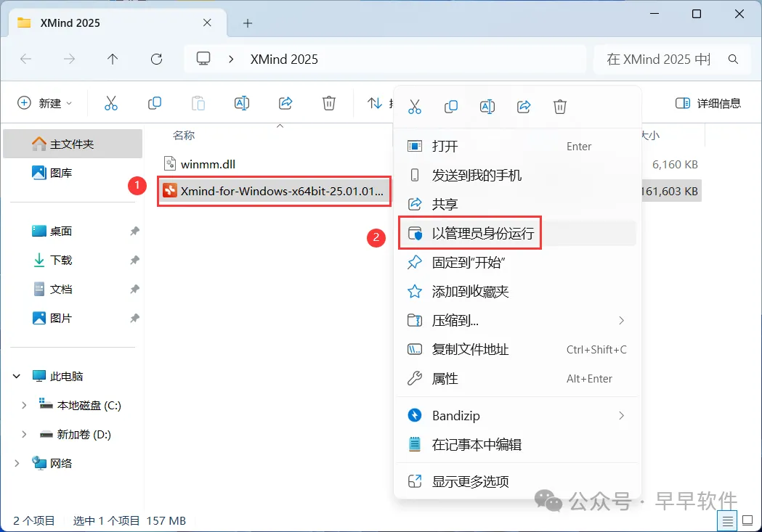Click the Share icon in the Explorer toolbar
Screen dimensions: 762x532
[x=285, y=103]
